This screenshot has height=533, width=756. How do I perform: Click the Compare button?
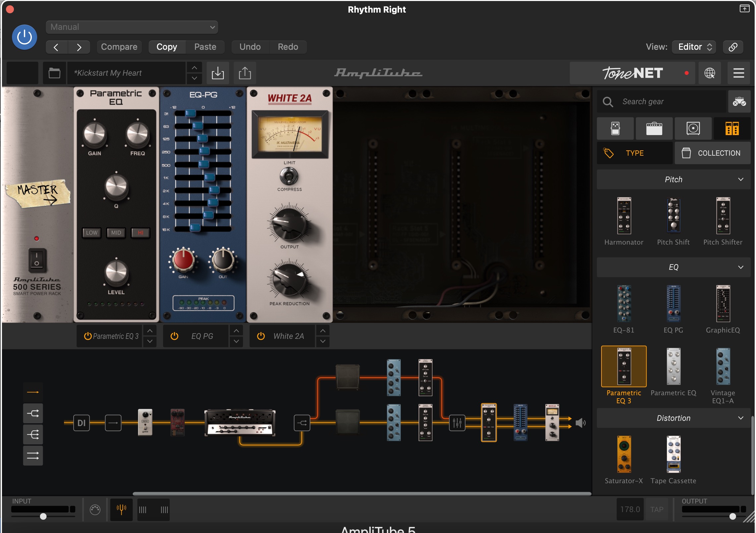tap(119, 47)
